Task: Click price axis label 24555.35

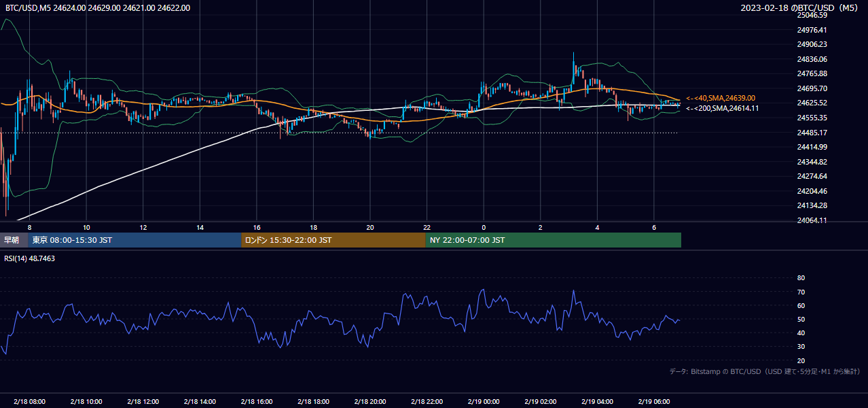Action: pos(812,118)
